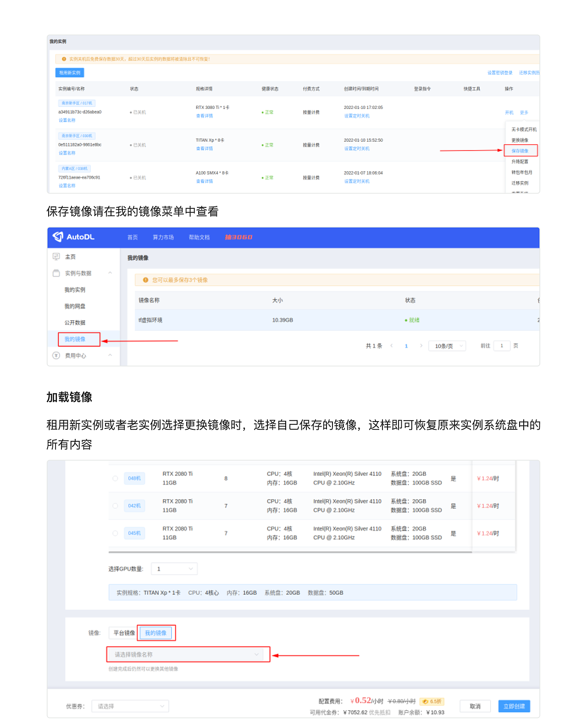Click the 10.39GB size cell
Image resolution: width=587 pixels, height=728 pixels.
pos(282,320)
